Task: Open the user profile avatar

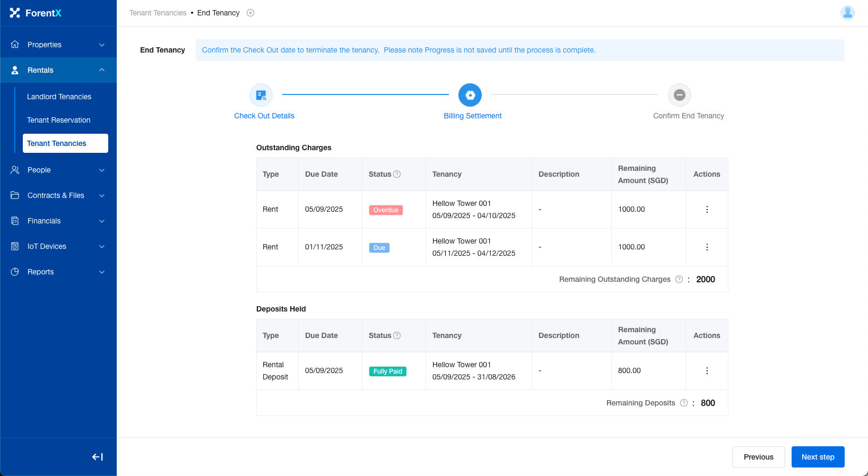Action: click(x=847, y=13)
